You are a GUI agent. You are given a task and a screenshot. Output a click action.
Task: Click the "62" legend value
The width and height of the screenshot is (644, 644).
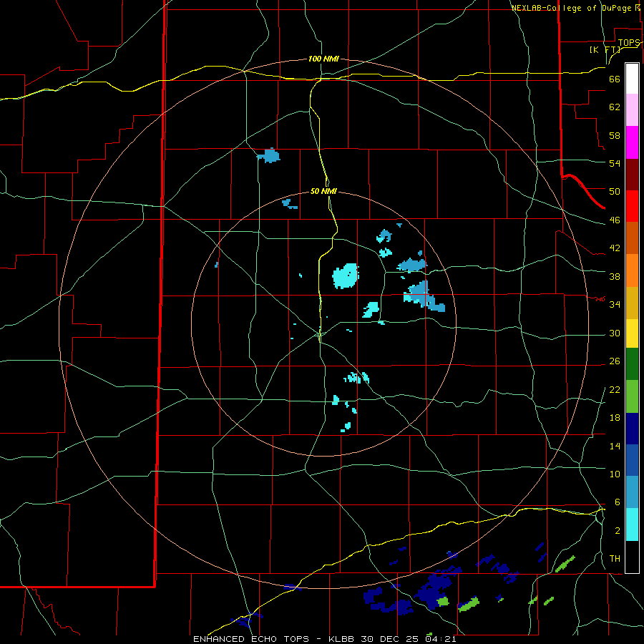[615, 107]
